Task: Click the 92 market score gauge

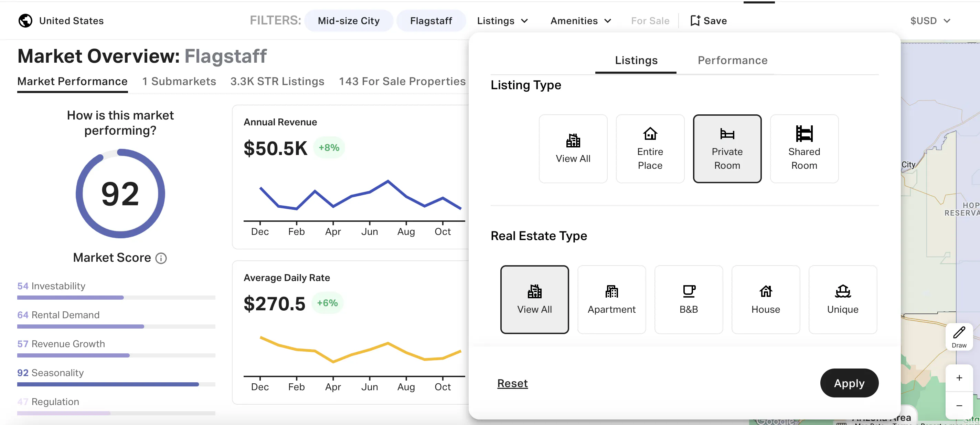Action: pos(120,194)
